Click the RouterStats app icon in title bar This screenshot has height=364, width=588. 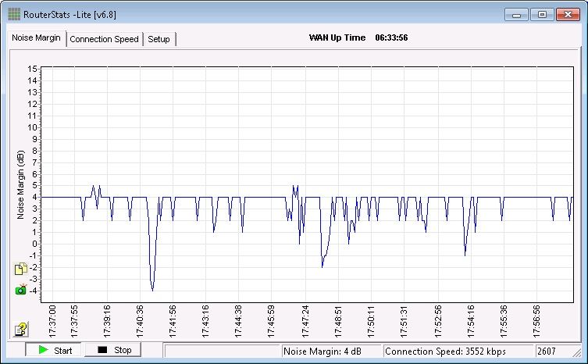coord(14,14)
